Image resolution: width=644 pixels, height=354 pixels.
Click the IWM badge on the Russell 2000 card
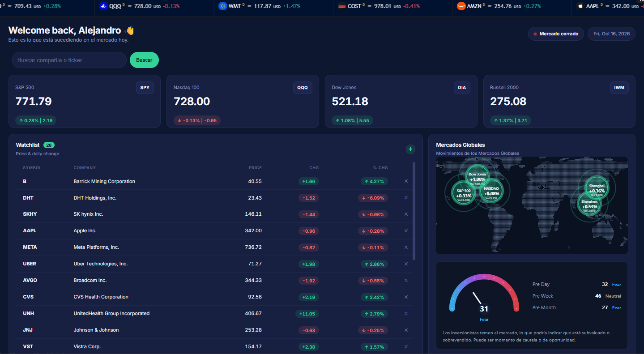619,88
